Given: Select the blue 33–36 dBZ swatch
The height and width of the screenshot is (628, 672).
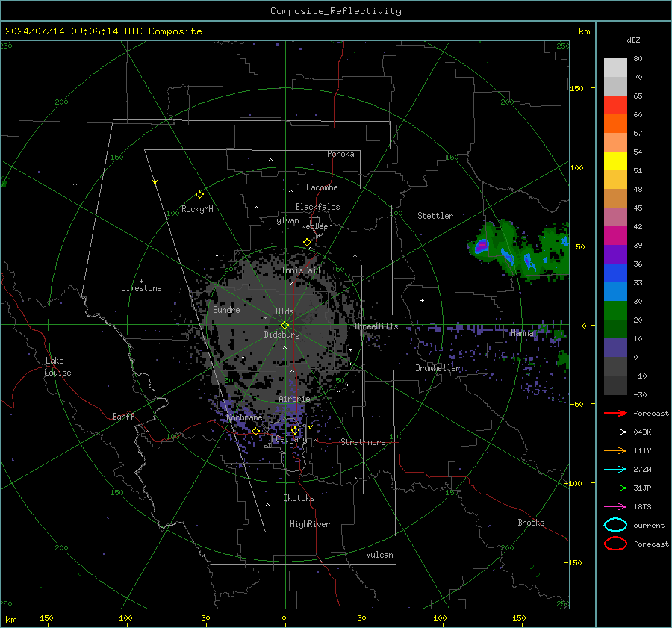Looking at the screenshot, I should click(615, 273).
